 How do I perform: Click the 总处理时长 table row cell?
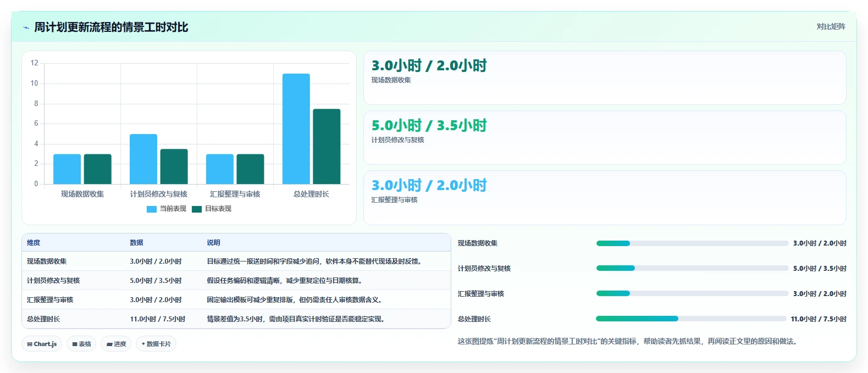pos(43,319)
